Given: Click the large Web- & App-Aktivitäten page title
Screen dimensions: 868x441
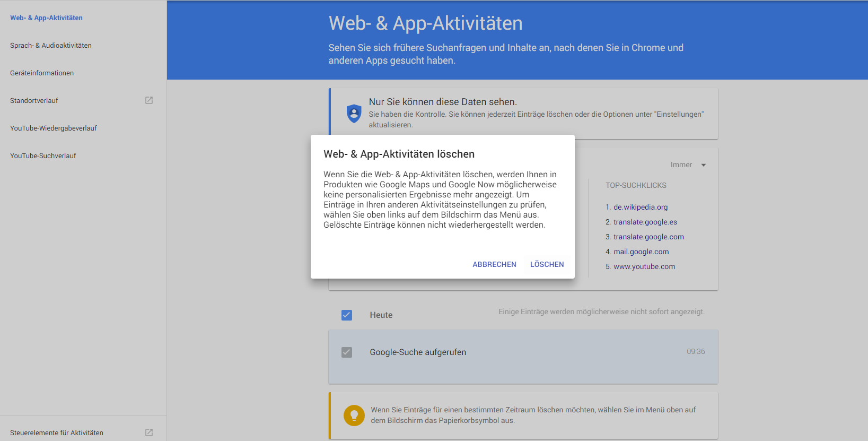Looking at the screenshot, I should point(425,23).
